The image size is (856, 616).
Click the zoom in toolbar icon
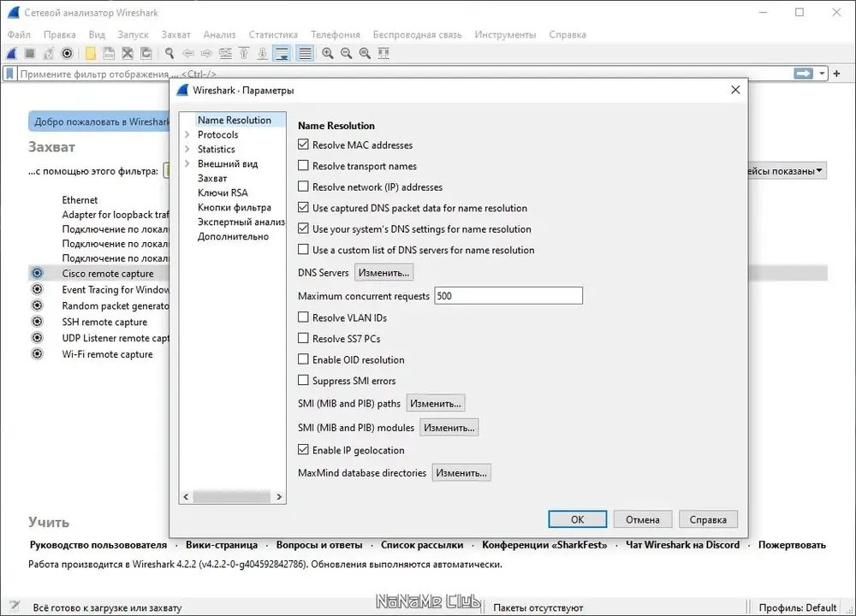tap(328, 53)
